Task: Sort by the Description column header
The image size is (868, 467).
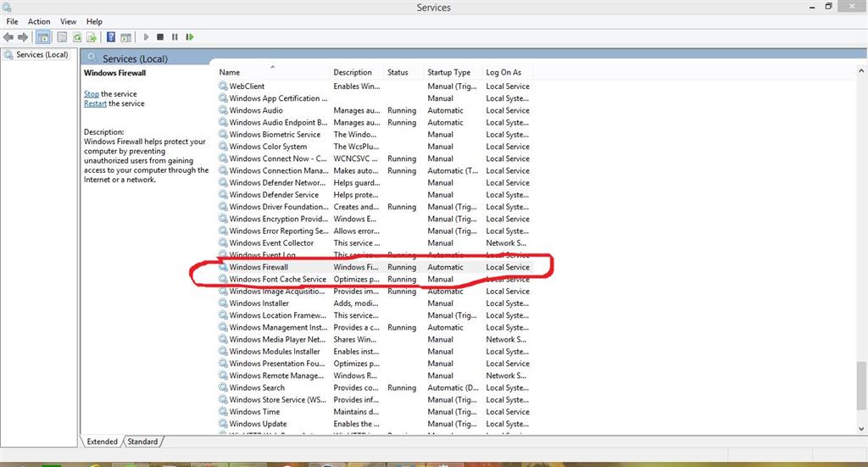Action: (x=358, y=73)
